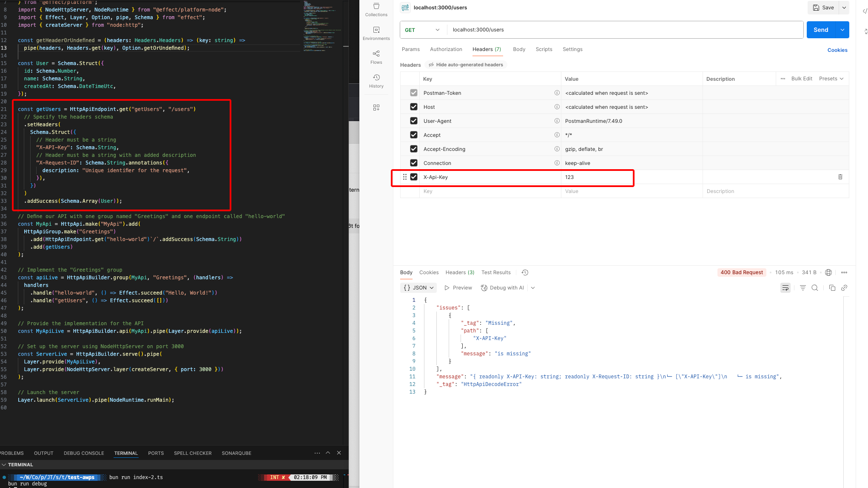Open the Cookies link
The height and width of the screenshot is (488, 868).
(x=837, y=50)
